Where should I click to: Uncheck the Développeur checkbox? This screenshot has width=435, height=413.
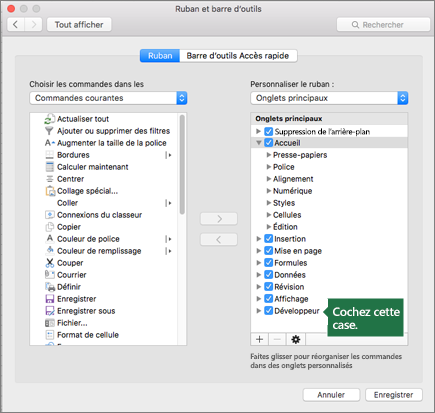click(269, 311)
